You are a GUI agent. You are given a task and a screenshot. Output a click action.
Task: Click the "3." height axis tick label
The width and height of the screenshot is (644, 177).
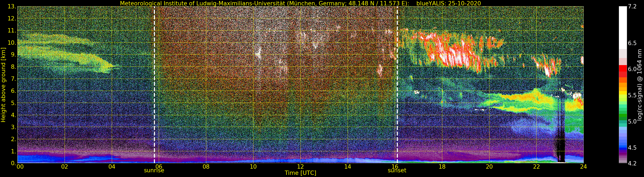13,127
